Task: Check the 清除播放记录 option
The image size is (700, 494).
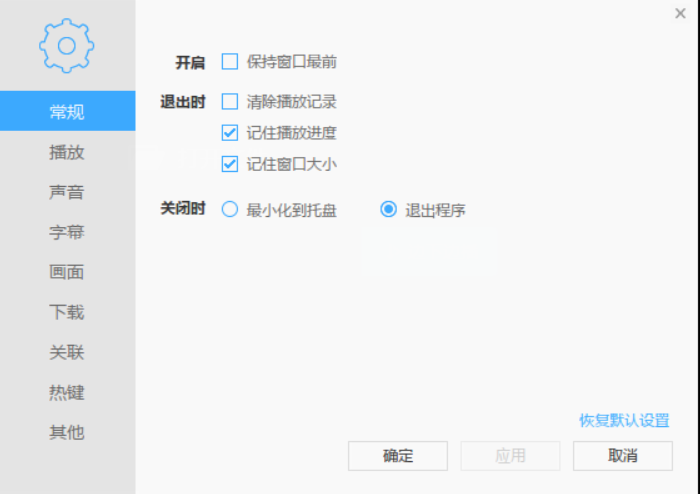Action: tap(230, 101)
